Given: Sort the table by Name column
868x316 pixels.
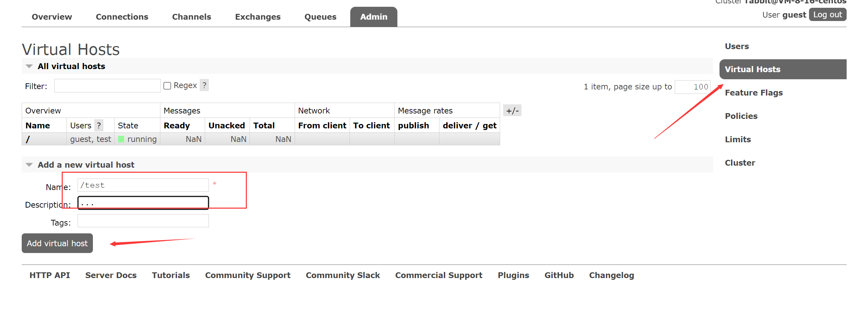Looking at the screenshot, I should (38, 126).
